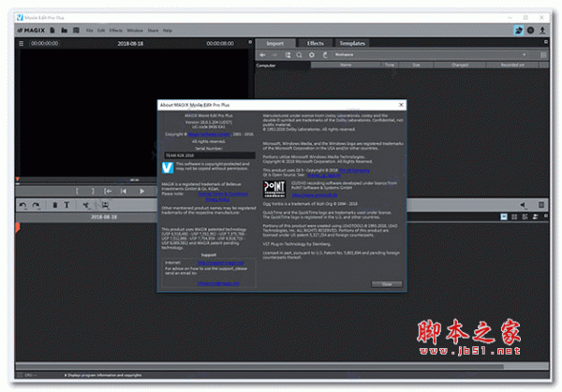Click the insert object icon beside the scissors
Viewport: 562px width, 392px height.
click(x=105, y=205)
